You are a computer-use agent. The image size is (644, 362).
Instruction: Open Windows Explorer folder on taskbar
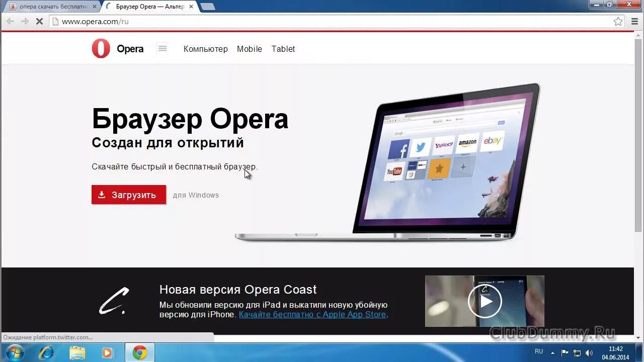tap(77, 352)
